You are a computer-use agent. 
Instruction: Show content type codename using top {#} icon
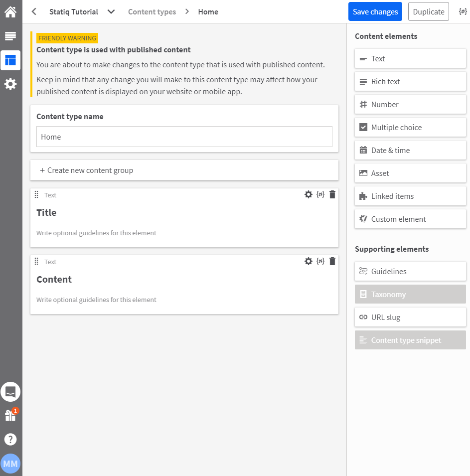pyautogui.click(x=463, y=11)
